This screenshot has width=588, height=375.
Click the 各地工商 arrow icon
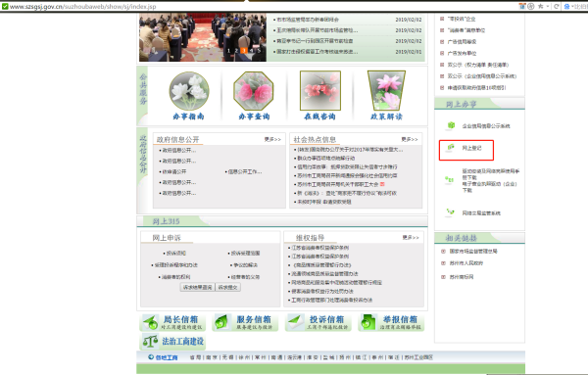tap(151, 357)
